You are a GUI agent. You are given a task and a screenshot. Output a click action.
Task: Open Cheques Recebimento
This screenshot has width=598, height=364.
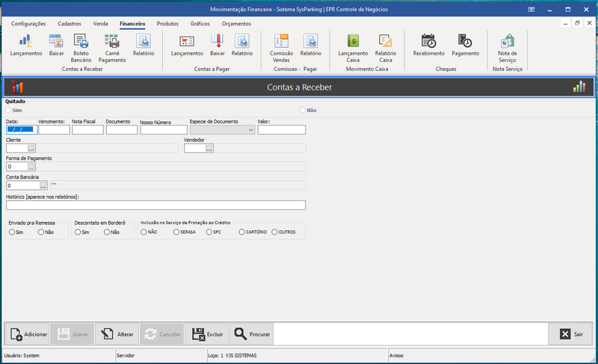click(x=428, y=45)
